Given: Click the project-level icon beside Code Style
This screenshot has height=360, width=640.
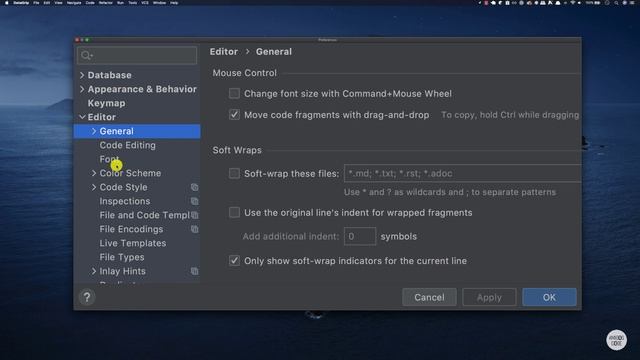Looking at the screenshot, I should 195,187.
